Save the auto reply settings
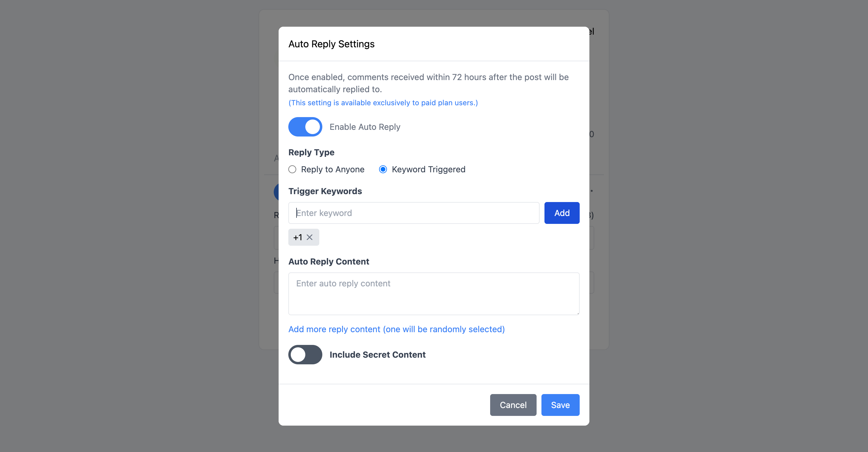Image resolution: width=868 pixels, height=452 pixels. click(560, 405)
